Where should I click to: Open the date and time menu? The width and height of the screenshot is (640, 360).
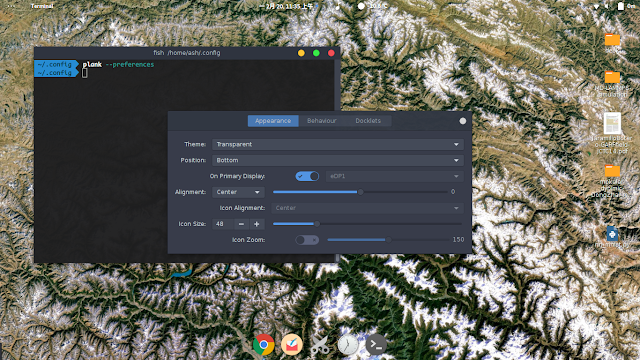[x=286, y=6]
